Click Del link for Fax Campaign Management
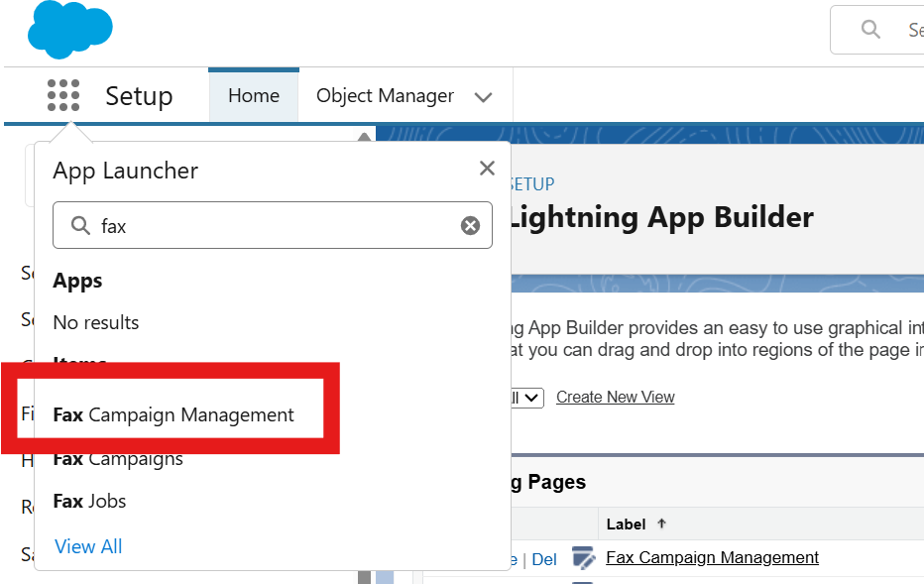 pyautogui.click(x=544, y=559)
